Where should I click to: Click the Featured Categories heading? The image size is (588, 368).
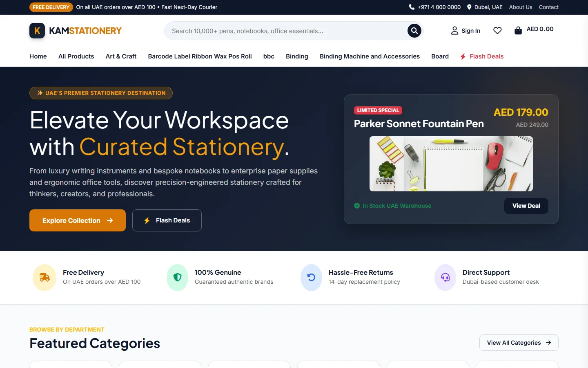coord(95,343)
